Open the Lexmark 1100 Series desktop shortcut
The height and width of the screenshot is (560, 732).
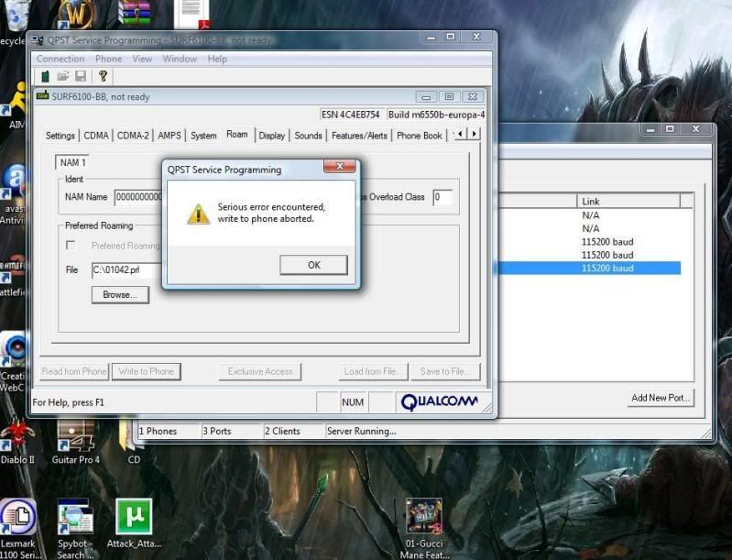18,528
